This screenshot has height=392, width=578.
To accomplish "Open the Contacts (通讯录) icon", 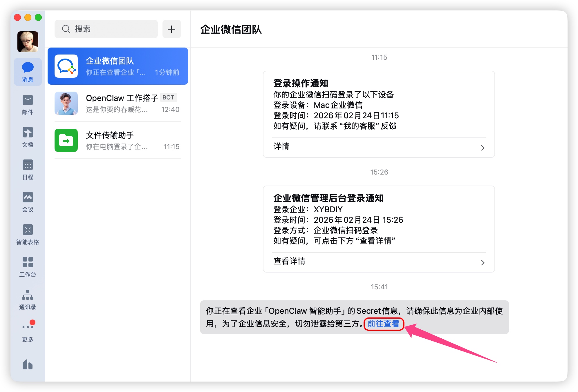I will click(x=28, y=295).
